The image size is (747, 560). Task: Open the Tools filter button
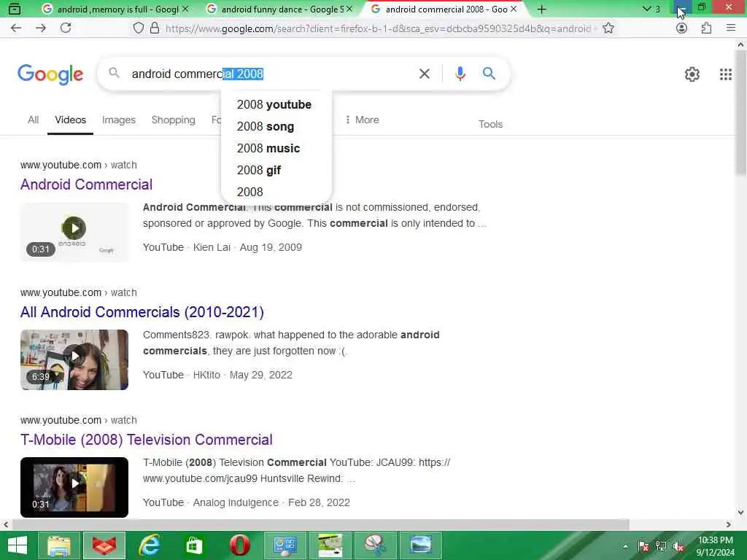coord(490,124)
